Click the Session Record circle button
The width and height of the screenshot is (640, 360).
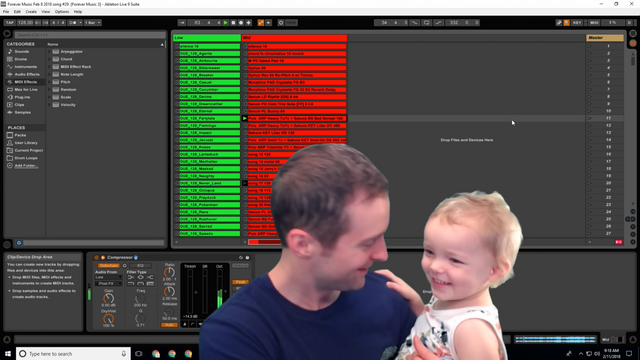click(281, 23)
